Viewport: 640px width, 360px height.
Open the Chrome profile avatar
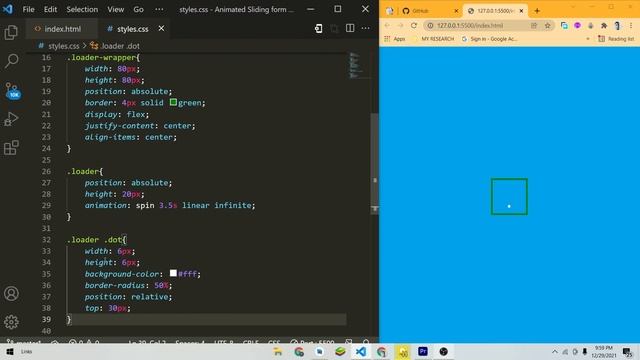point(617,25)
